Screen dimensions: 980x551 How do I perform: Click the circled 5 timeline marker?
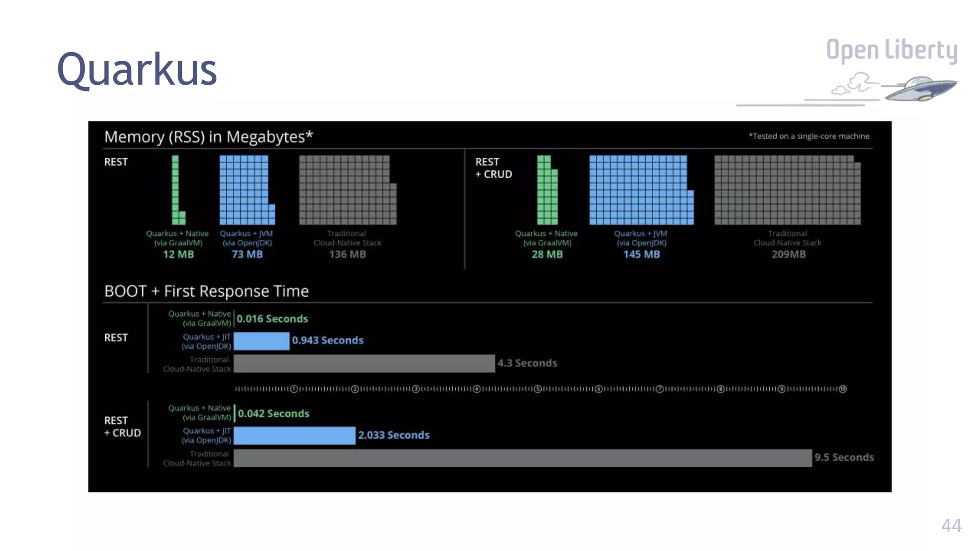[537, 389]
